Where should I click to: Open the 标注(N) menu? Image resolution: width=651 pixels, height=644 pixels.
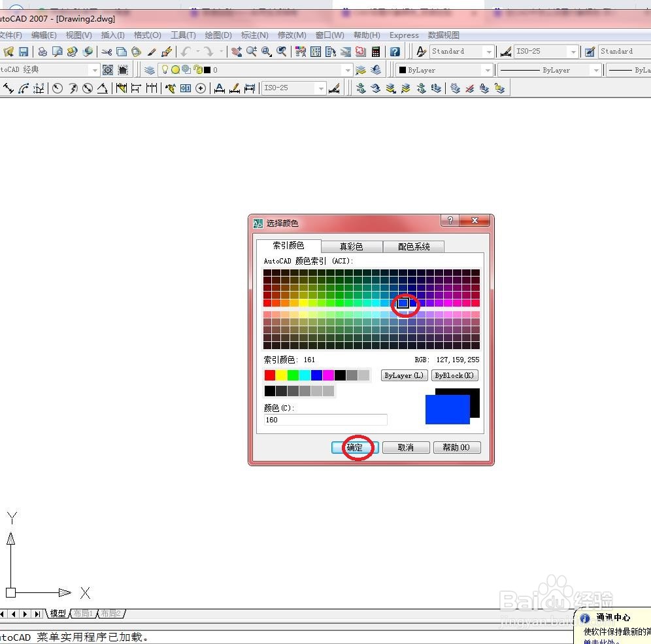coord(254,35)
